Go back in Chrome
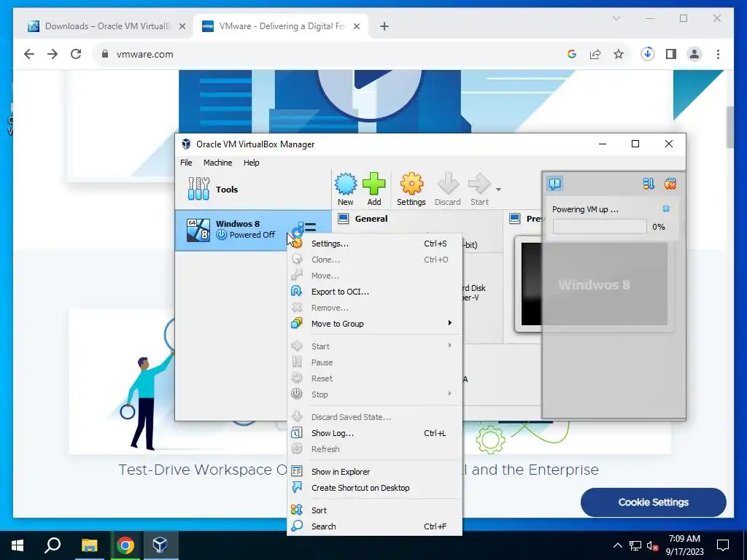 29,54
